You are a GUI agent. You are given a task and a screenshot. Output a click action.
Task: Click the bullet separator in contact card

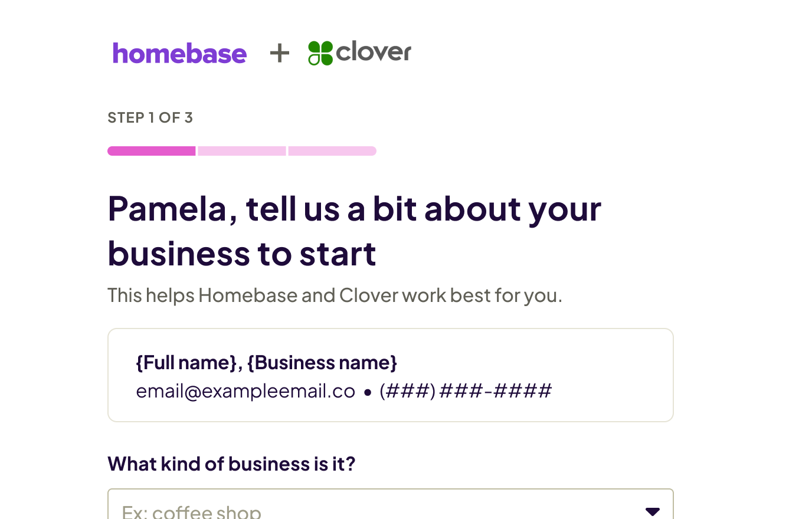point(368,392)
